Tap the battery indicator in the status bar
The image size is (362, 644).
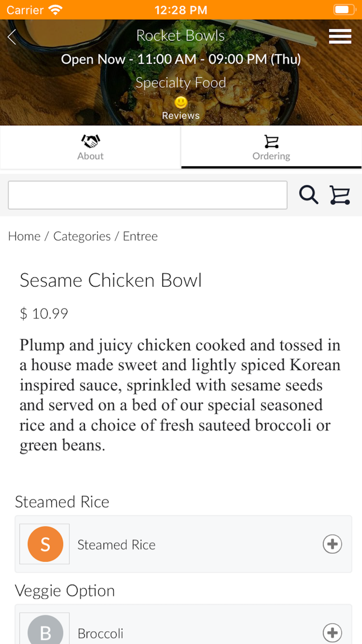tap(343, 9)
